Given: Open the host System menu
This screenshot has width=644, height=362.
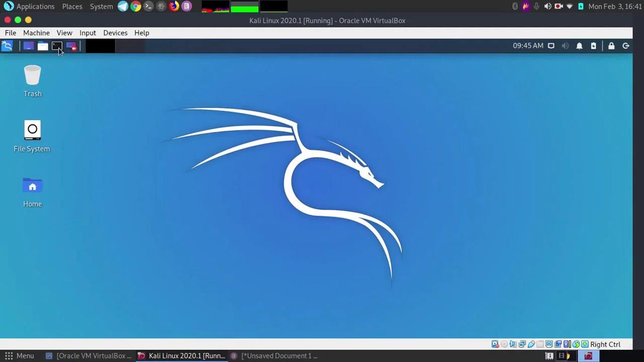Looking at the screenshot, I should [x=101, y=7].
